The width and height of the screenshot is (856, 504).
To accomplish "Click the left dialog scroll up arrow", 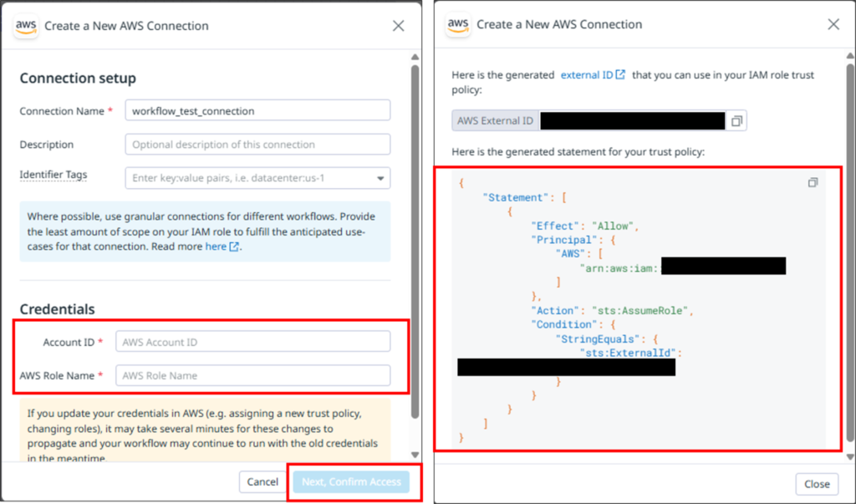I will [x=415, y=57].
